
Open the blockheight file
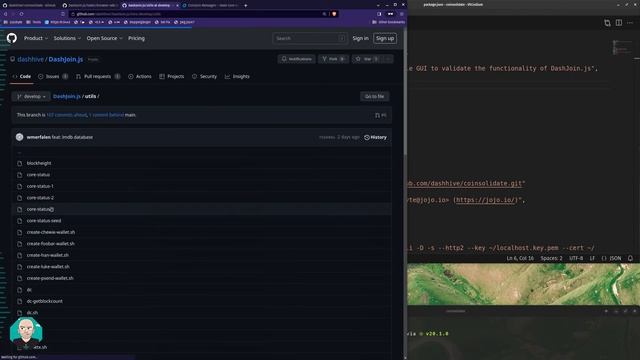click(39, 163)
